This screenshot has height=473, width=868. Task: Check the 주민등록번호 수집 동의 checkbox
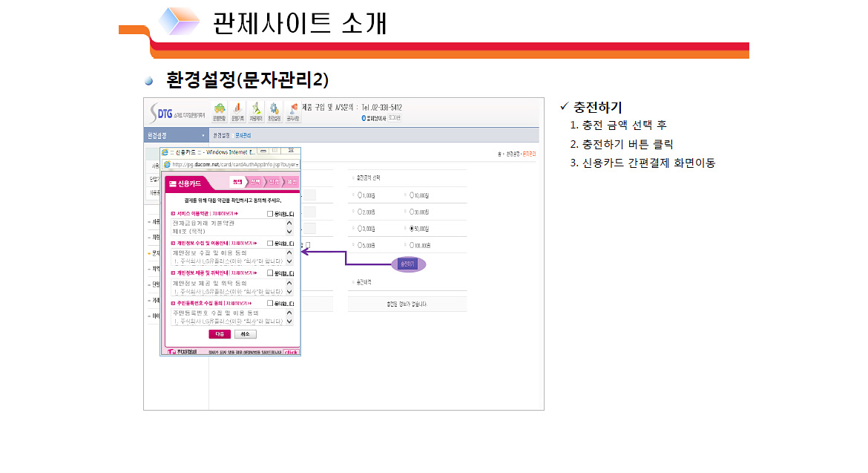(270, 303)
